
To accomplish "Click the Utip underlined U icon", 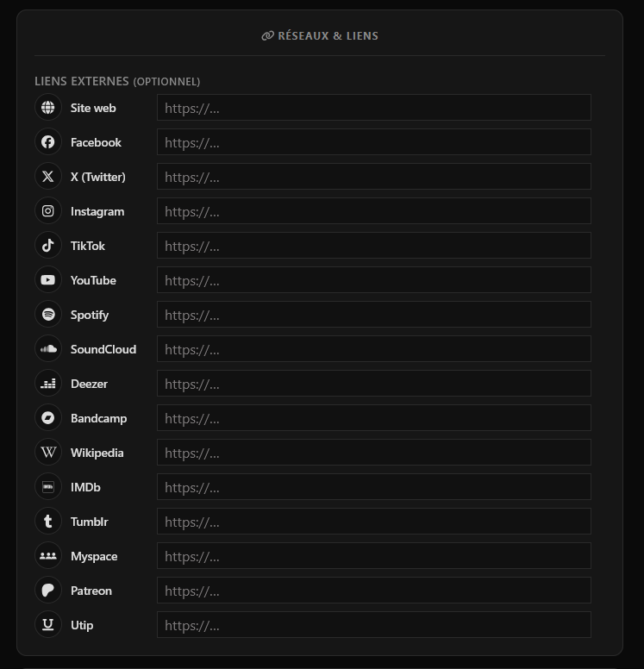I will [x=47, y=625].
